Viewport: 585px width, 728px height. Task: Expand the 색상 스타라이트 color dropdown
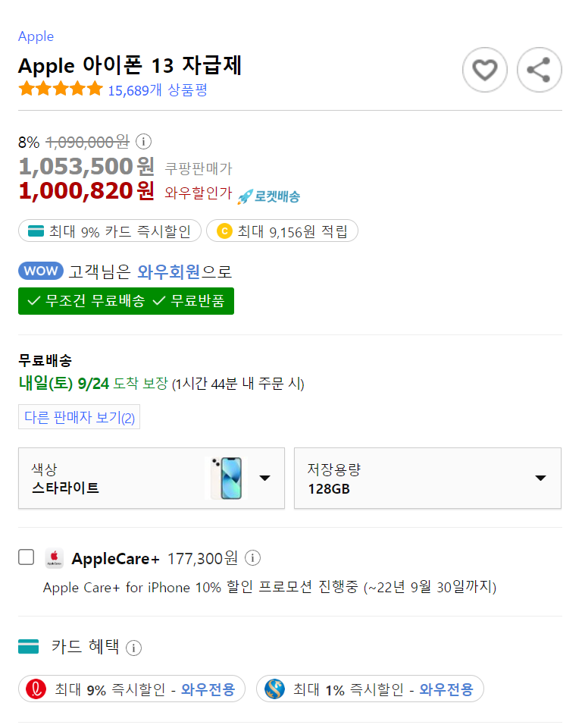coord(152,478)
